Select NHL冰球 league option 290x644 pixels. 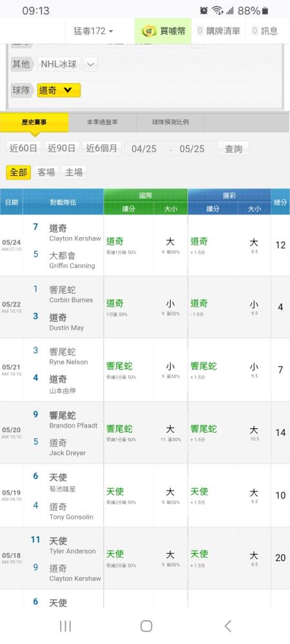tap(59, 64)
